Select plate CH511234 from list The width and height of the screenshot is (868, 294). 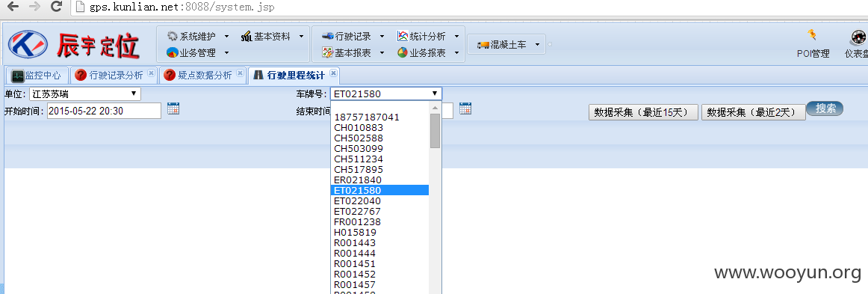click(x=379, y=159)
